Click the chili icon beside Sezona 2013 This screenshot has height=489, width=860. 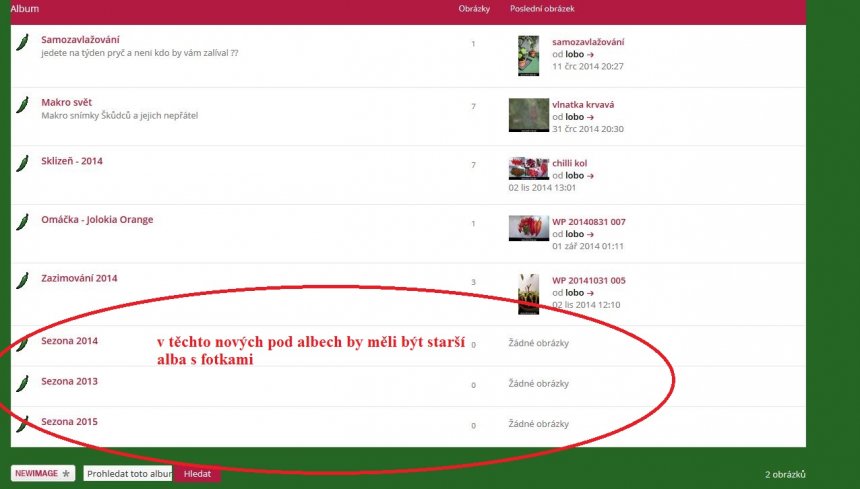click(x=21, y=383)
